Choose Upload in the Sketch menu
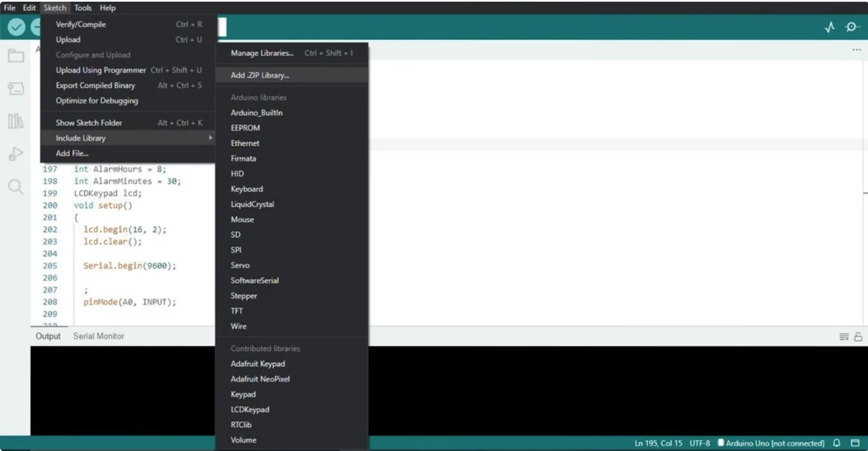 pos(128,40)
